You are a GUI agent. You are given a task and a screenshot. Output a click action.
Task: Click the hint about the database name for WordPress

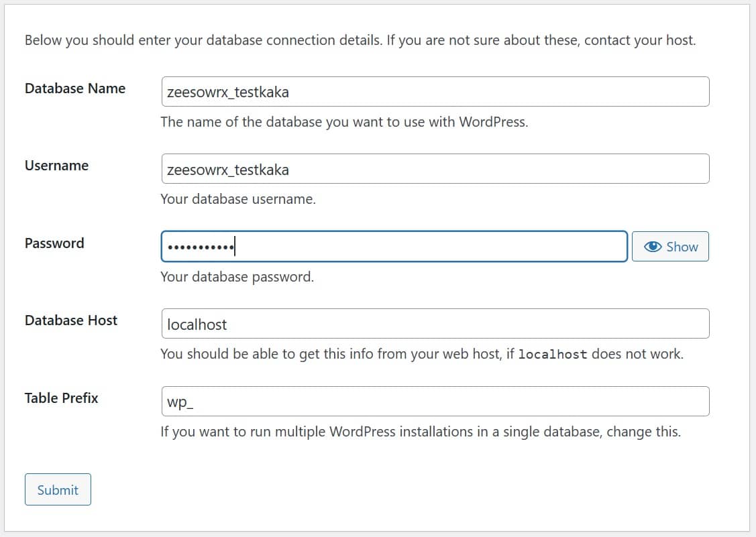click(344, 122)
